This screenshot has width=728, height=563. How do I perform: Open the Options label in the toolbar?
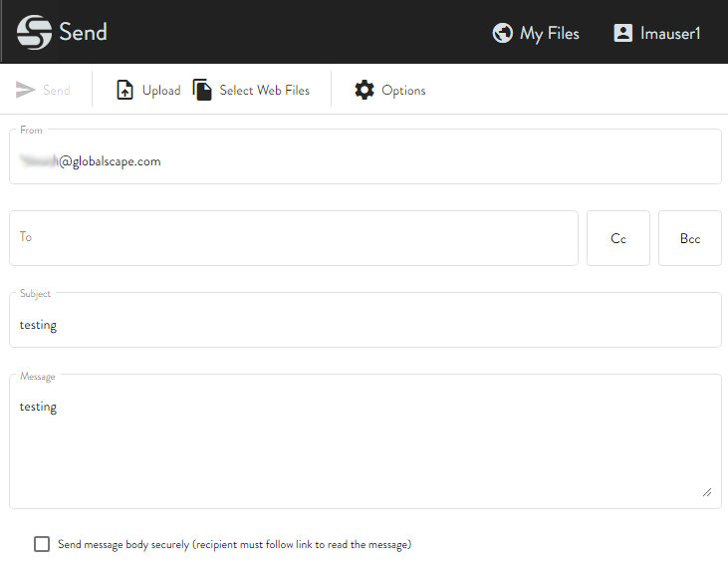pos(403,90)
